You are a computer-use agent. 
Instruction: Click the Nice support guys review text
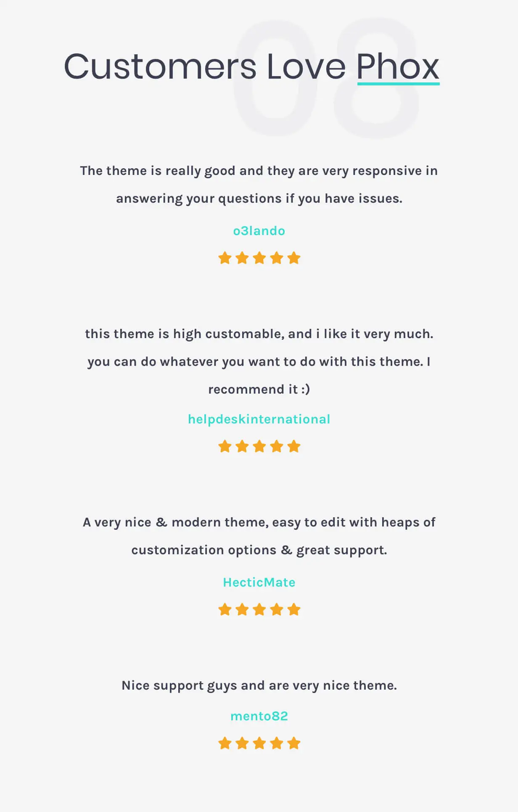[x=259, y=685]
